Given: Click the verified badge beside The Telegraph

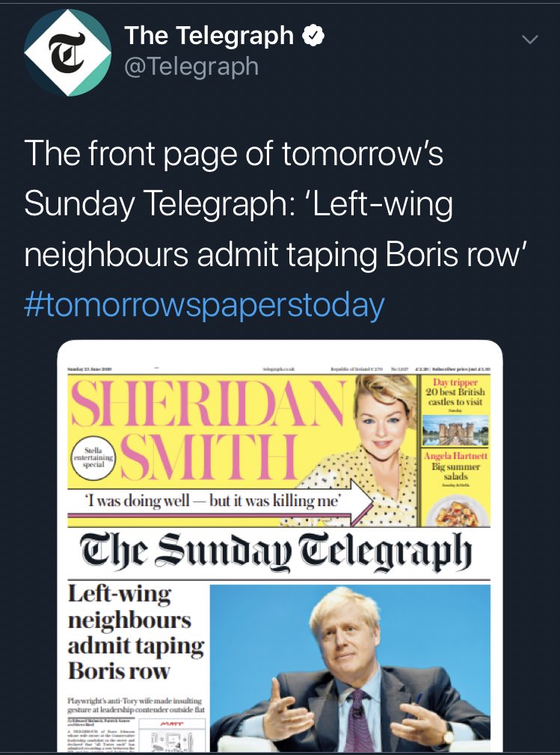Looking at the screenshot, I should pos(313,36).
